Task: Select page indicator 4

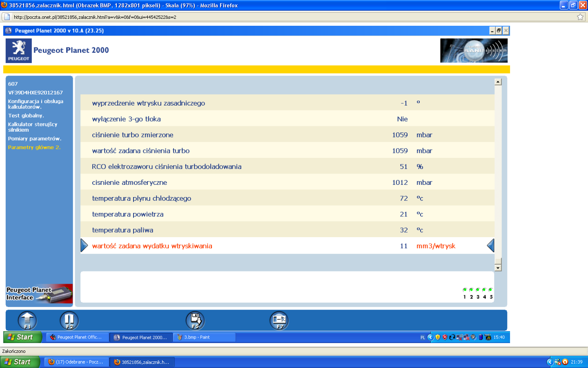Action: 484,293
